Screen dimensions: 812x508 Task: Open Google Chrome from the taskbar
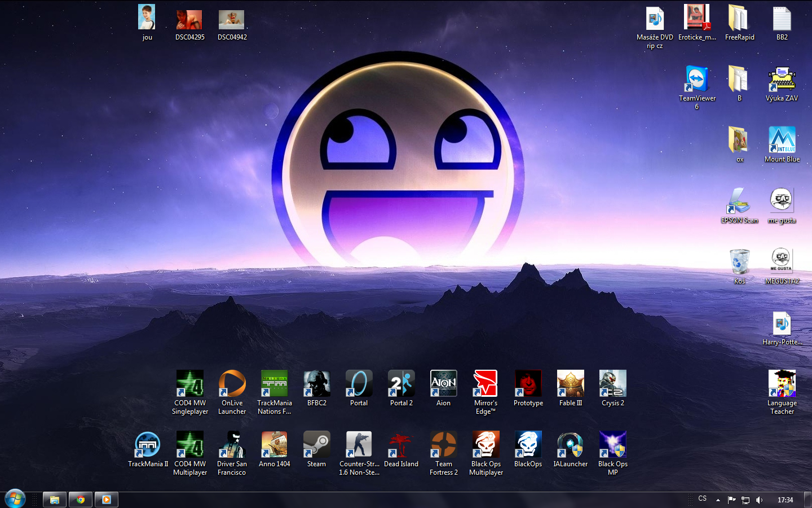pyautogui.click(x=81, y=500)
